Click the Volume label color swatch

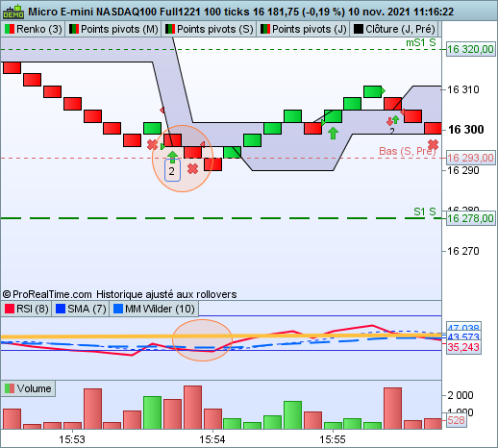[10, 388]
